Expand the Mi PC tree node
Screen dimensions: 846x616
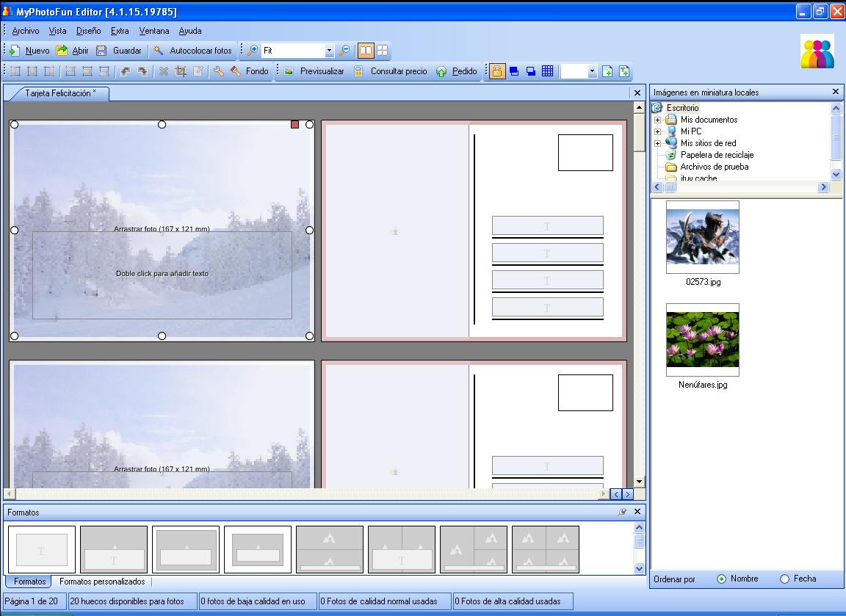tap(658, 131)
